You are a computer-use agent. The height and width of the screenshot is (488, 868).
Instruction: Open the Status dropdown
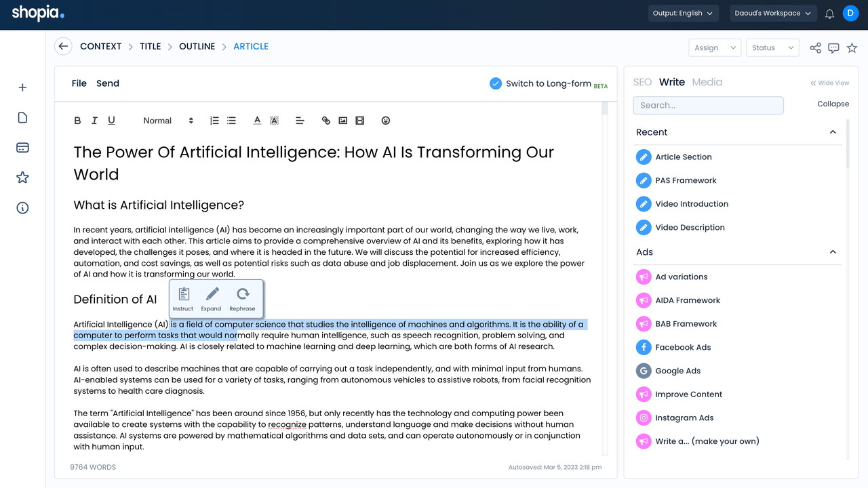tap(772, 47)
